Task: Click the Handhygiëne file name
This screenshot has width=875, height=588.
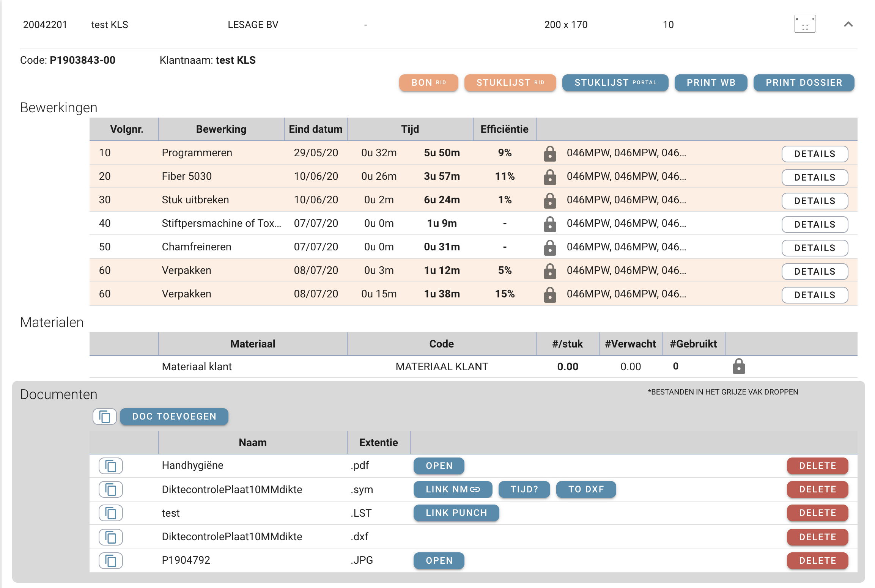Action: coord(193,466)
